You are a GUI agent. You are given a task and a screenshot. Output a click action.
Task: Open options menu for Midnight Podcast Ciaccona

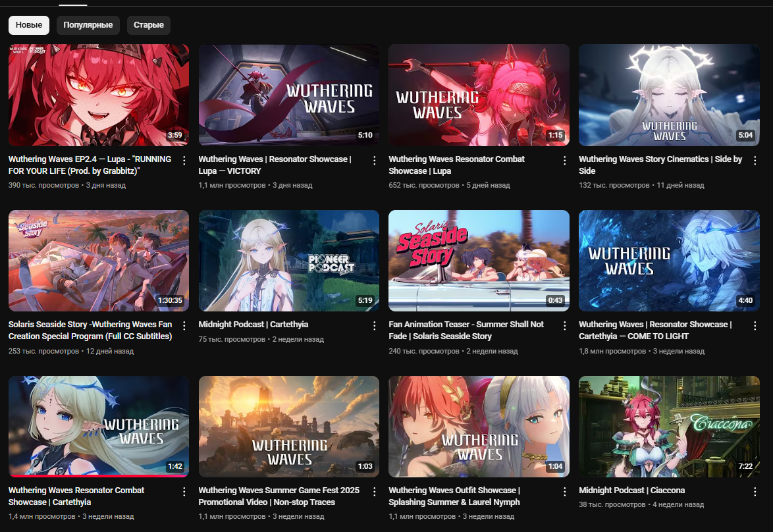click(x=755, y=492)
